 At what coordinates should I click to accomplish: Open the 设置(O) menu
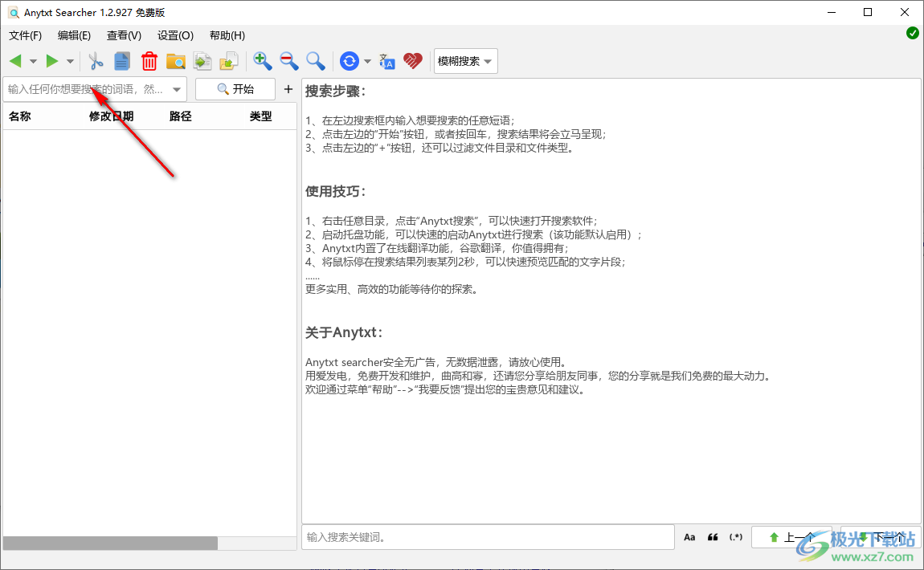pos(174,35)
